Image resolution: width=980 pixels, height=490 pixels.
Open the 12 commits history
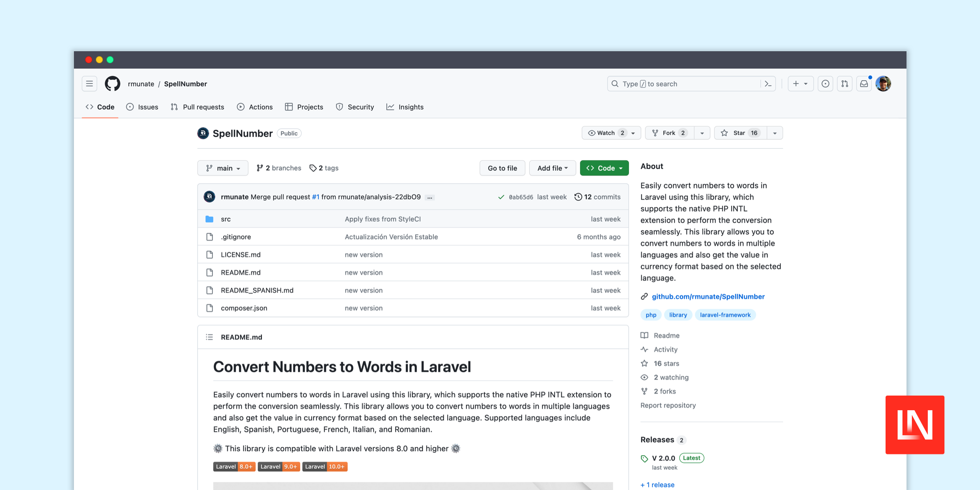597,197
